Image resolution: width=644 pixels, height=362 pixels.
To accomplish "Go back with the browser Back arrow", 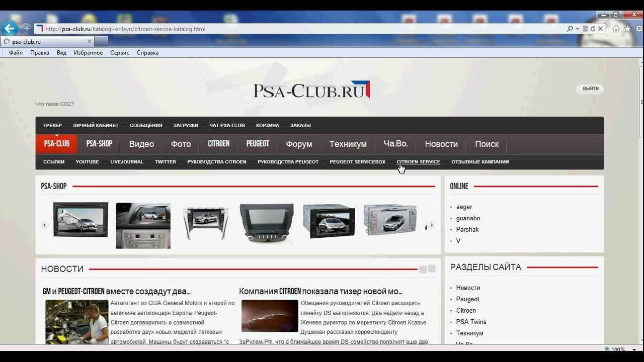I will [10, 28].
